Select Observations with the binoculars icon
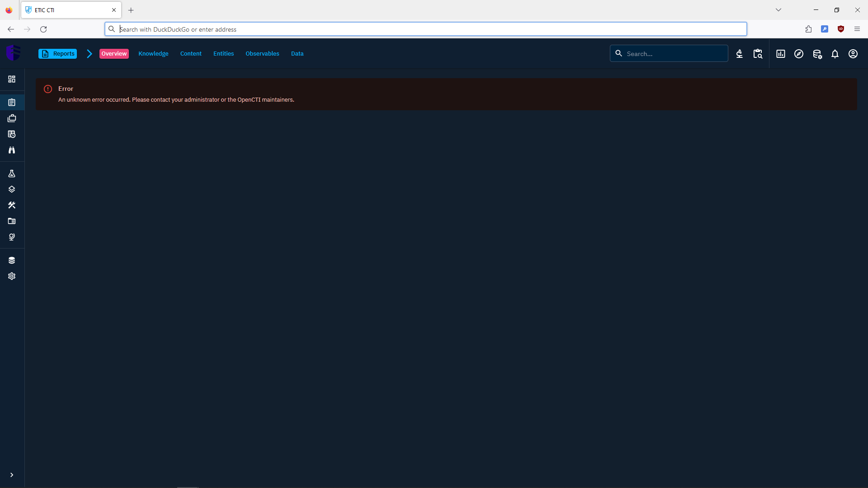The width and height of the screenshot is (868, 488). pyautogui.click(x=12, y=150)
